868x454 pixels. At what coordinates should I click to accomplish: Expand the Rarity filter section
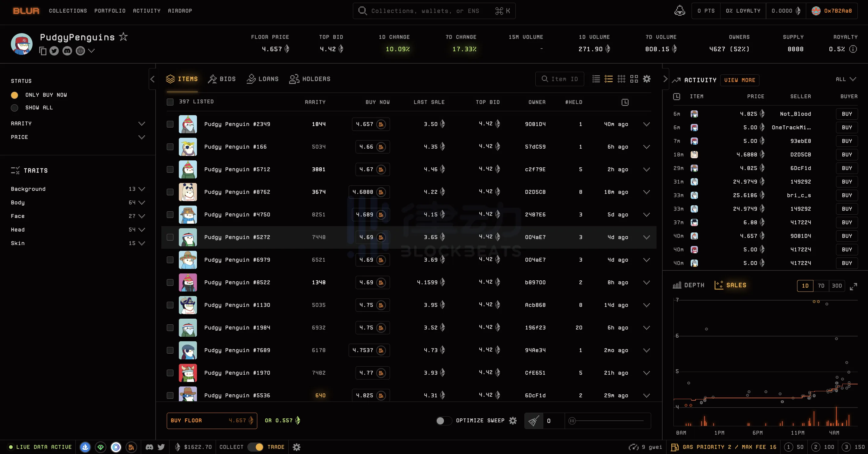[141, 124]
